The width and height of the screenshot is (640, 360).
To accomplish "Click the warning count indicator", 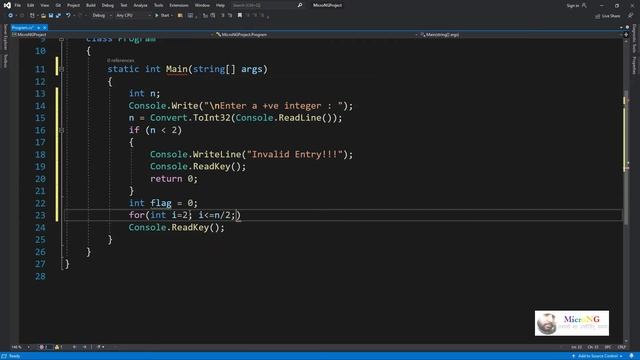I will point(58,347).
